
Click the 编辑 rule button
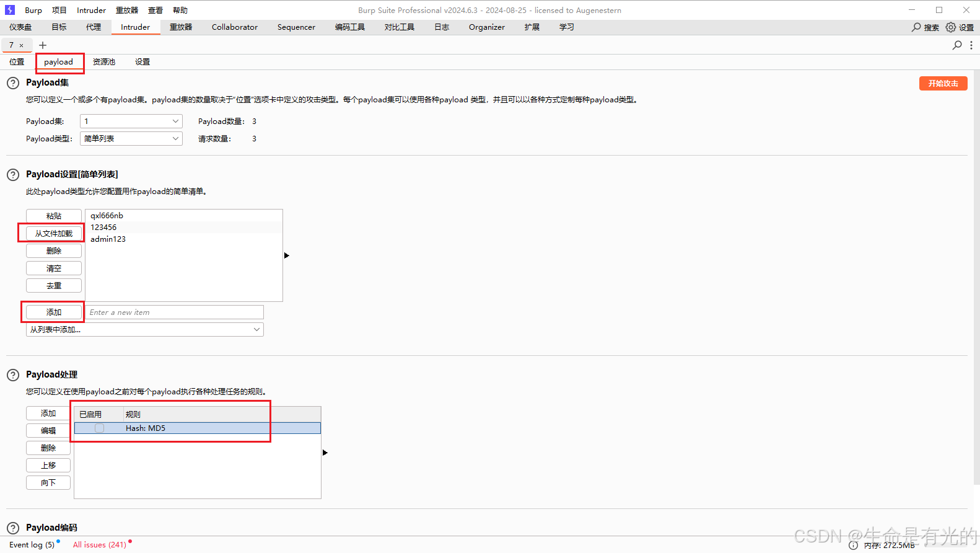48,431
